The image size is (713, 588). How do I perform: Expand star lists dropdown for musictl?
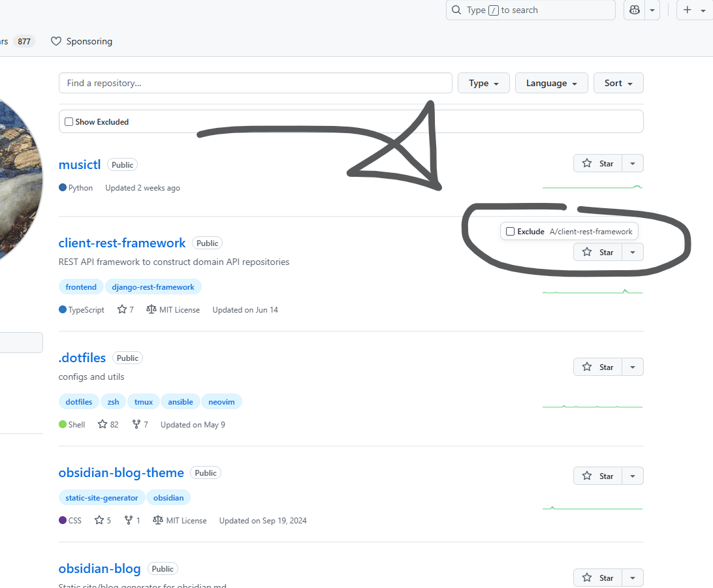click(x=633, y=164)
